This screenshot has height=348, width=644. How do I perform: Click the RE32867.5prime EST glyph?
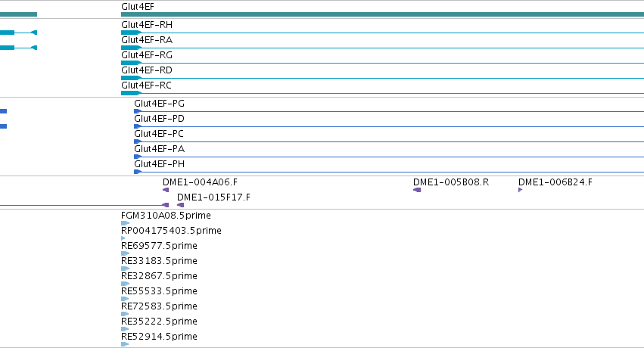click(126, 284)
